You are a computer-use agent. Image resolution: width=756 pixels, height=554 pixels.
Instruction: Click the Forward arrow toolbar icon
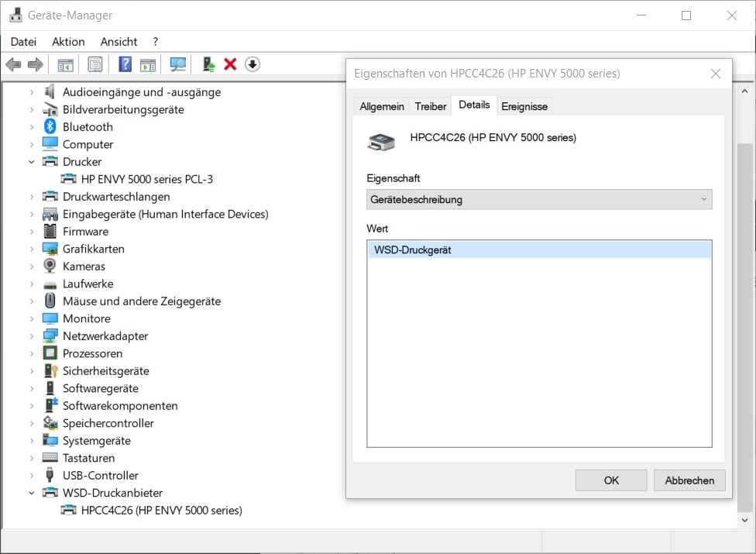35,64
